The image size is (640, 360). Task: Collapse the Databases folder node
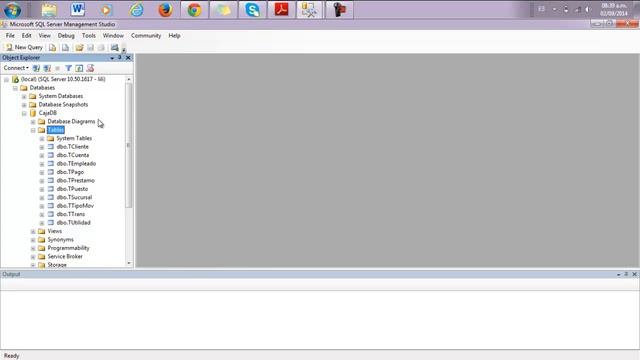[15, 88]
